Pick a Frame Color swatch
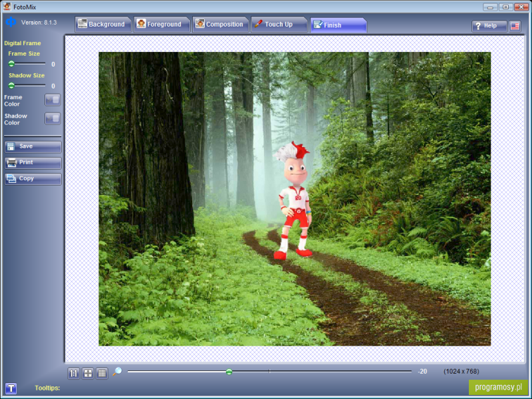532x399 pixels. pos(53,100)
